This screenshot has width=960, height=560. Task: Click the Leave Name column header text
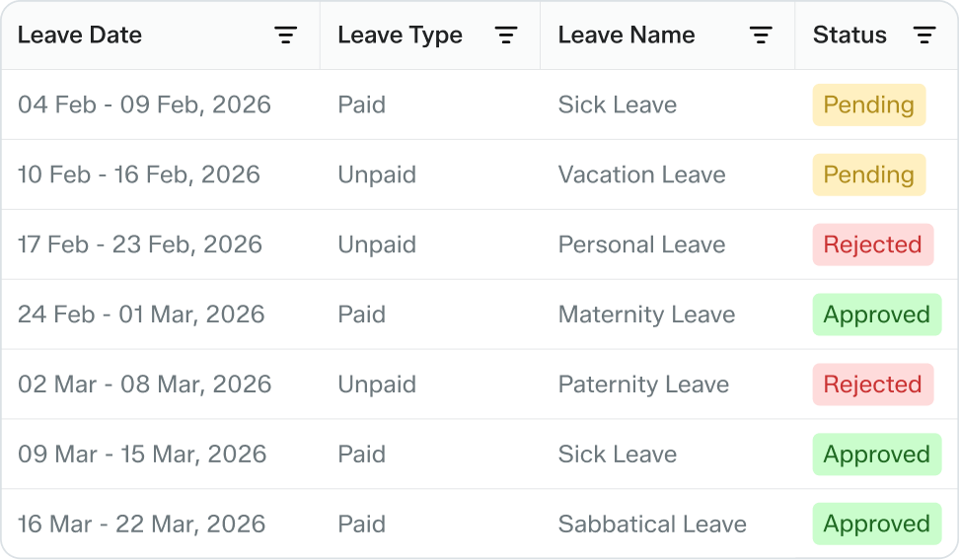point(627,35)
